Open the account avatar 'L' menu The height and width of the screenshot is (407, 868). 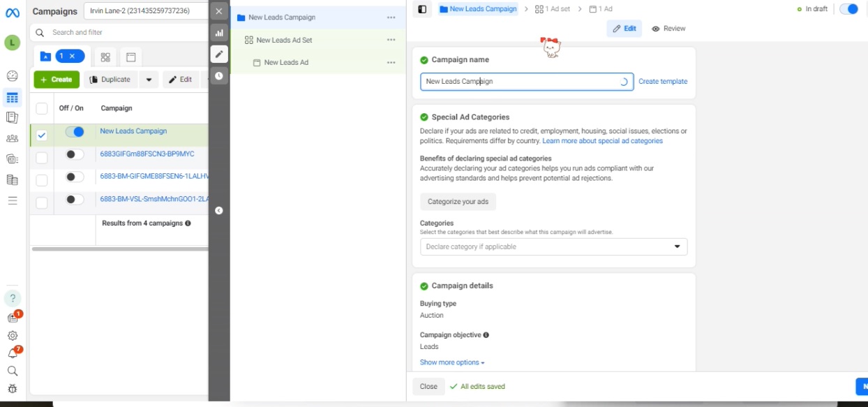point(12,43)
